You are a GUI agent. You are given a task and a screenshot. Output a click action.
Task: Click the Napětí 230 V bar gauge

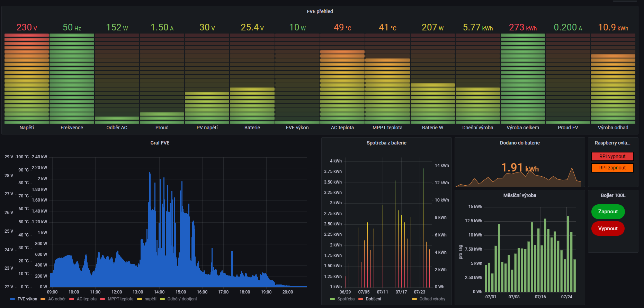click(x=27, y=79)
